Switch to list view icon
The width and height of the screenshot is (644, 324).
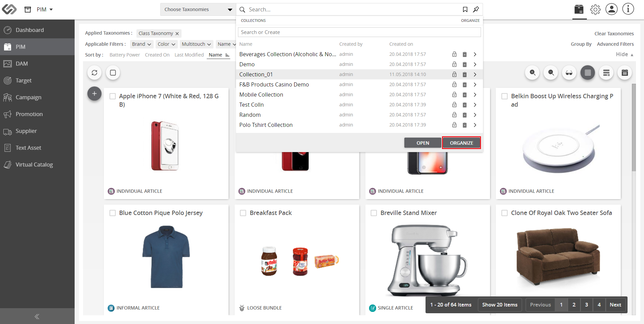(x=606, y=73)
